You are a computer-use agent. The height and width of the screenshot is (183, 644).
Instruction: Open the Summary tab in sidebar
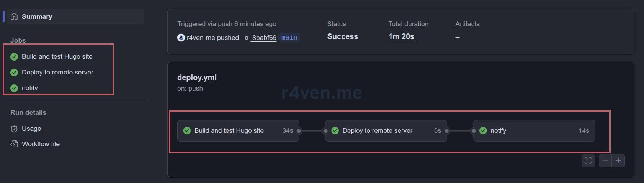point(37,16)
